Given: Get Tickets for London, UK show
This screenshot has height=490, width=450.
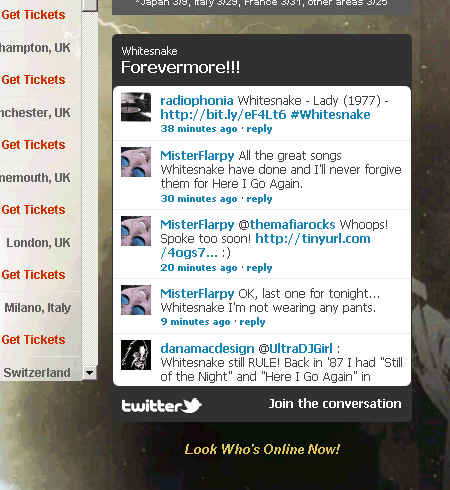Looking at the screenshot, I should coord(33,275).
